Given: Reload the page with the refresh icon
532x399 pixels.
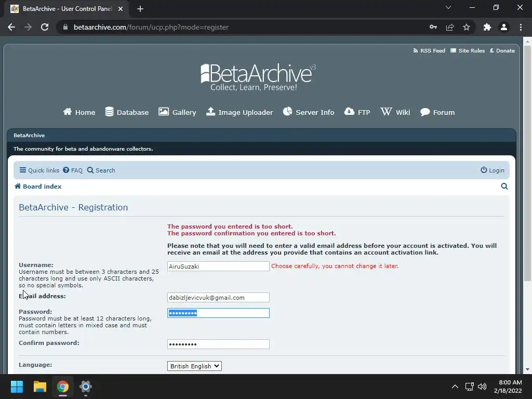Looking at the screenshot, I should pos(45,27).
